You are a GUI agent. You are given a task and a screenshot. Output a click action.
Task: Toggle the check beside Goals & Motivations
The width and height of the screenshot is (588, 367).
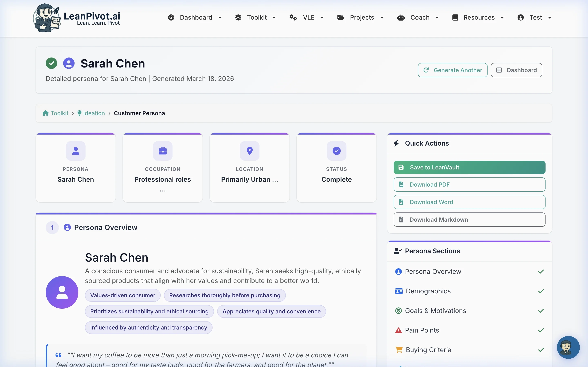pos(541,311)
